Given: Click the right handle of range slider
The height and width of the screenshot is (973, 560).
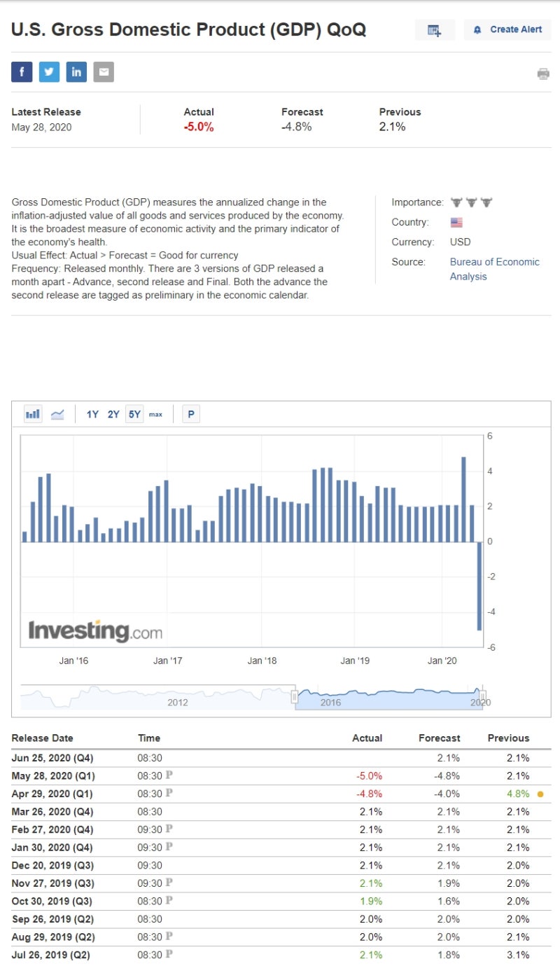Looking at the screenshot, I should (x=482, y=696).
